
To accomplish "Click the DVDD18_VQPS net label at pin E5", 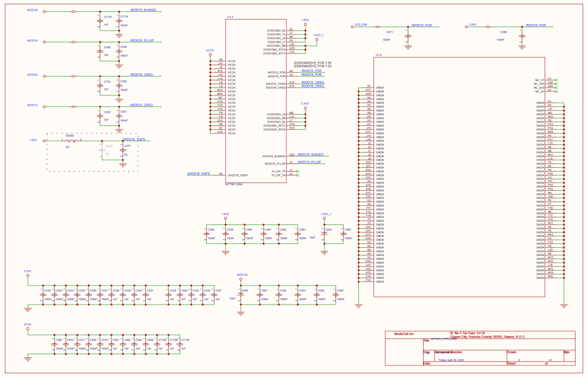I will (199, 174).
